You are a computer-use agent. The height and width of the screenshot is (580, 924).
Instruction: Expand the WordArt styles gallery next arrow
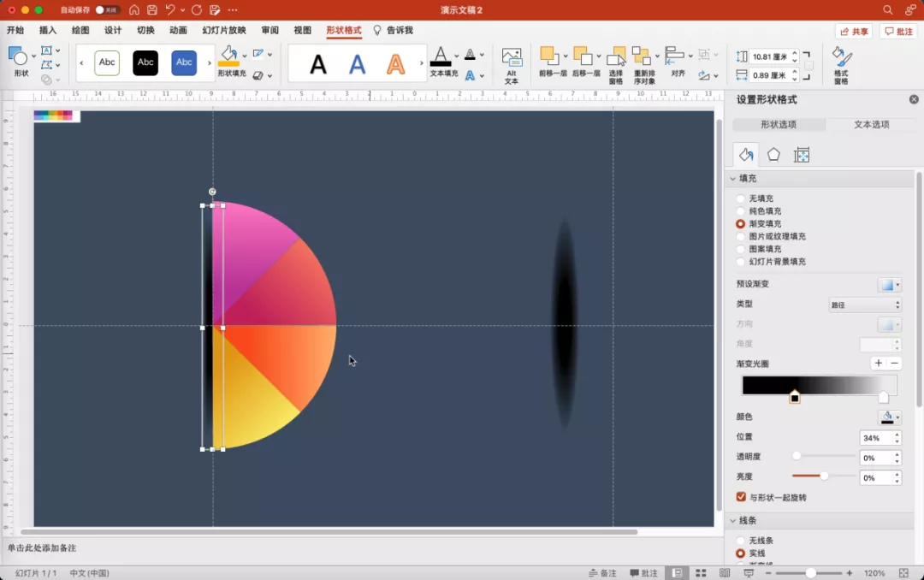coord(421,62)
